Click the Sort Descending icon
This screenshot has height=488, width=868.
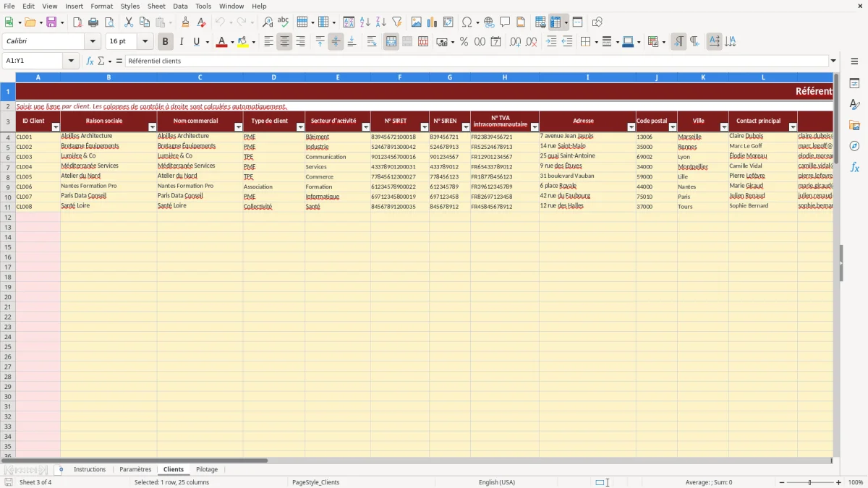click(380, 22)
